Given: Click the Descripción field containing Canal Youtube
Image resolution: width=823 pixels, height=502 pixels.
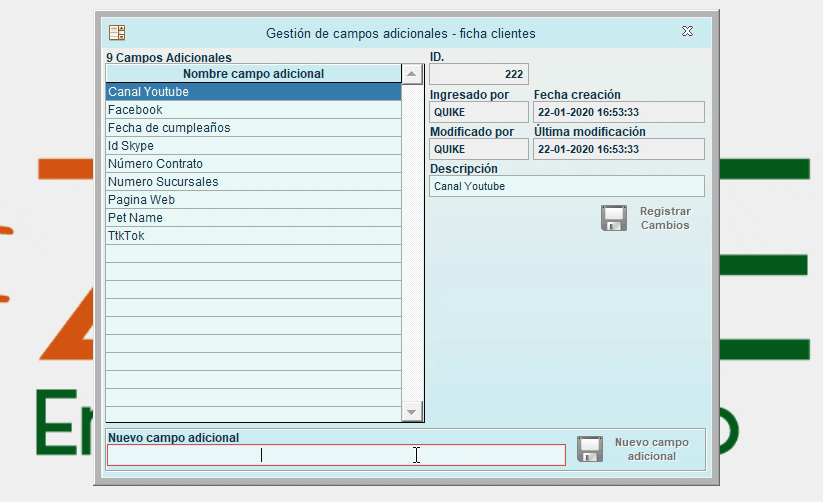Looking at the screenshot, I should click(567, 186).
